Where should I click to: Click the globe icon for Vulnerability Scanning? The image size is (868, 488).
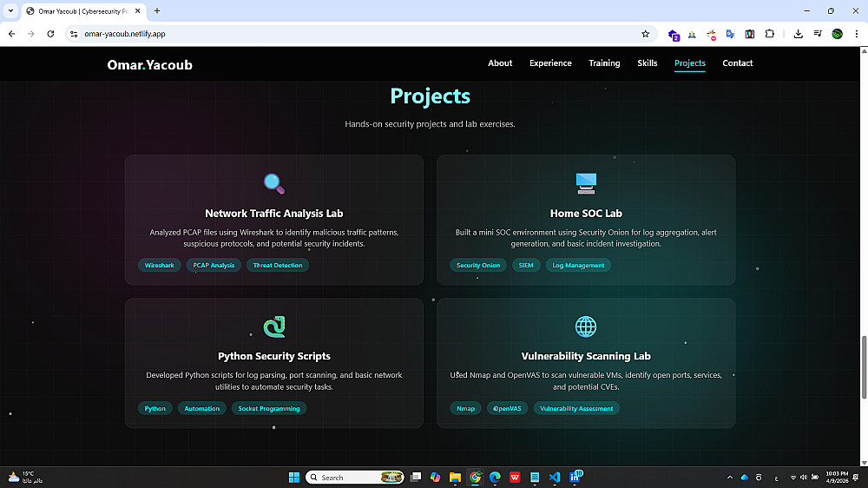click(x=586, y=326)
